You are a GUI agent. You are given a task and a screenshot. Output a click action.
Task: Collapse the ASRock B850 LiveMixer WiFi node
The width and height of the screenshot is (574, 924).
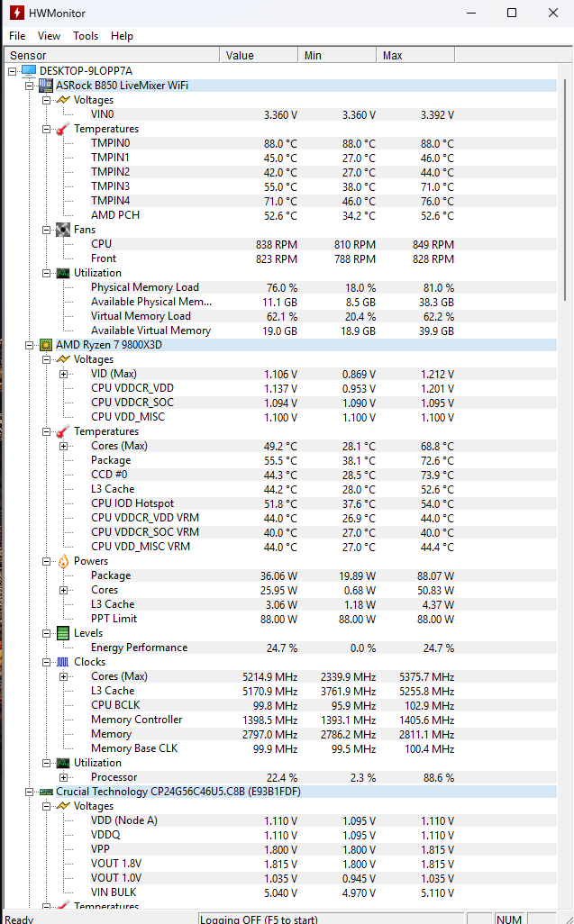[x=30, y=86]
